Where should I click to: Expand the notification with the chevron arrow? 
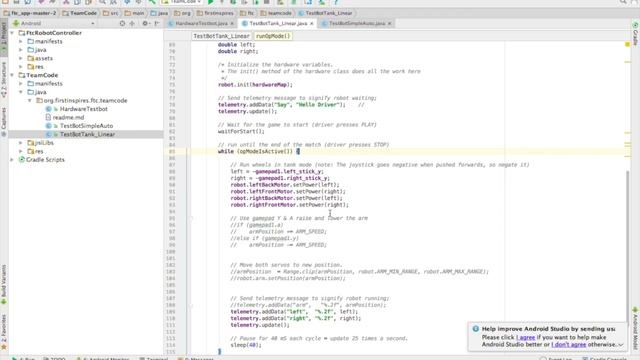point(621,345)
